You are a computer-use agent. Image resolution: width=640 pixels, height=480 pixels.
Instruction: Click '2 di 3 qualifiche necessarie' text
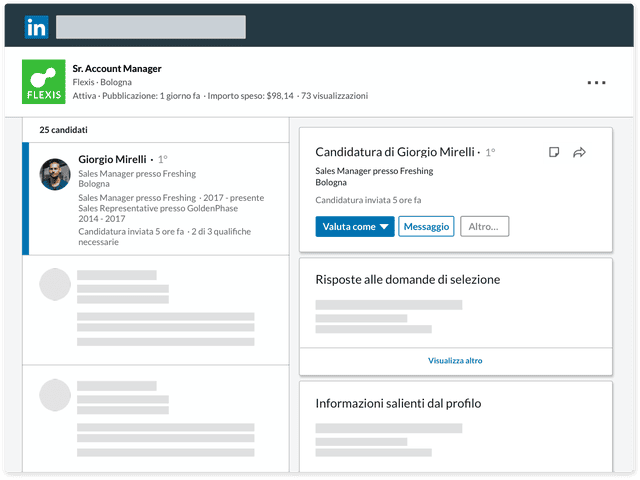coord(164,237)
